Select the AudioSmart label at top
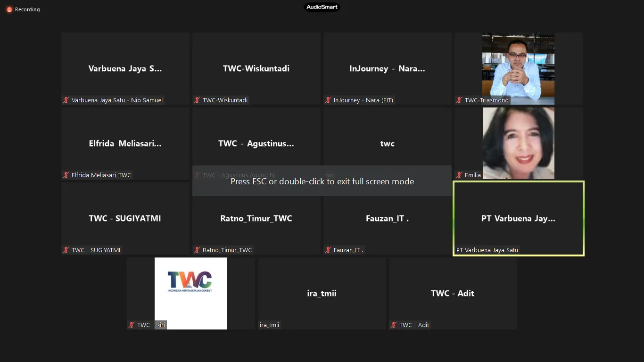The height and width of the screenshot is (362, 644). click(x=322, y=7)
